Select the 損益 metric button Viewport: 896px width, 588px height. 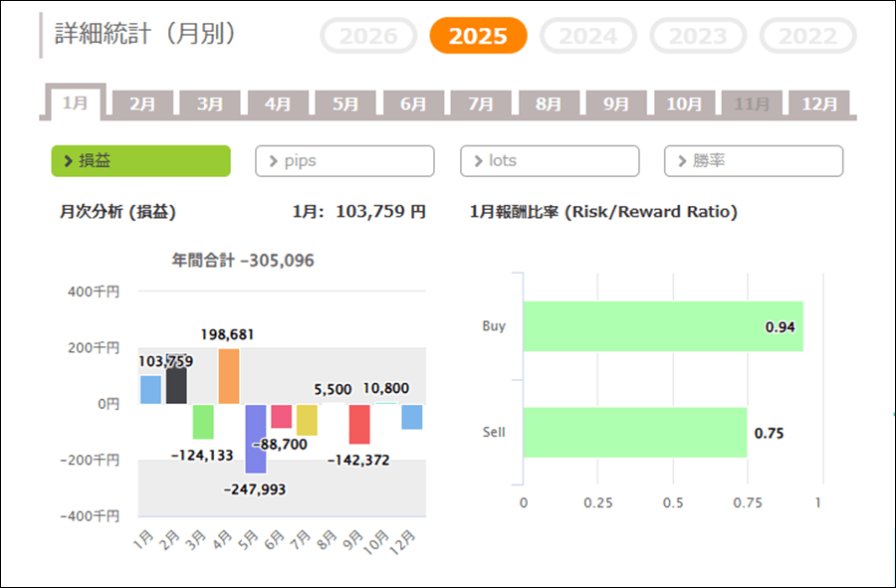[x=140, y=161]
